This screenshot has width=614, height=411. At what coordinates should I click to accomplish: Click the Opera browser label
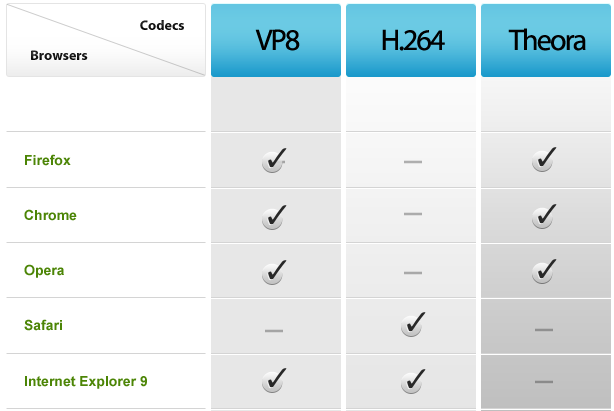pyautogui.click(x=44, y=270)
